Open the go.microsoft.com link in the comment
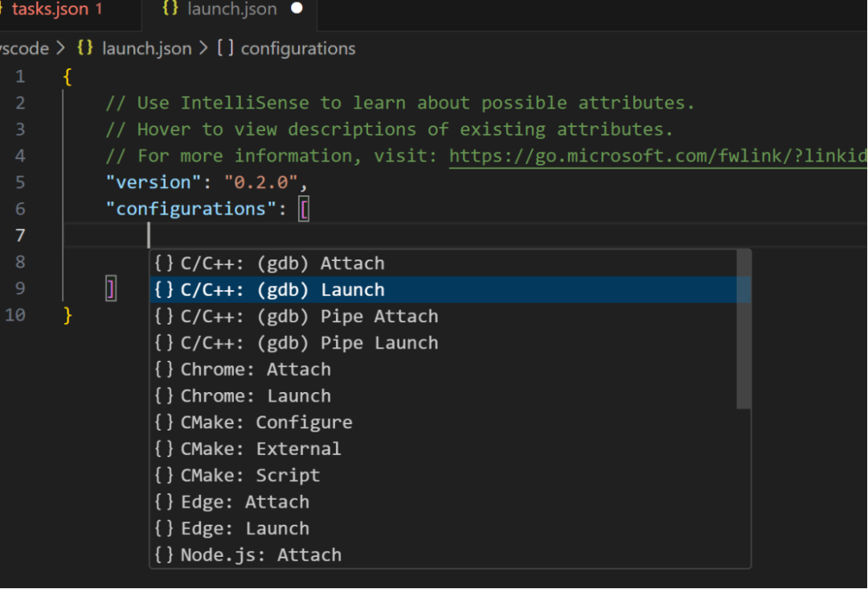The height and width of the screenshot is (589, 868). click(657, 156)
